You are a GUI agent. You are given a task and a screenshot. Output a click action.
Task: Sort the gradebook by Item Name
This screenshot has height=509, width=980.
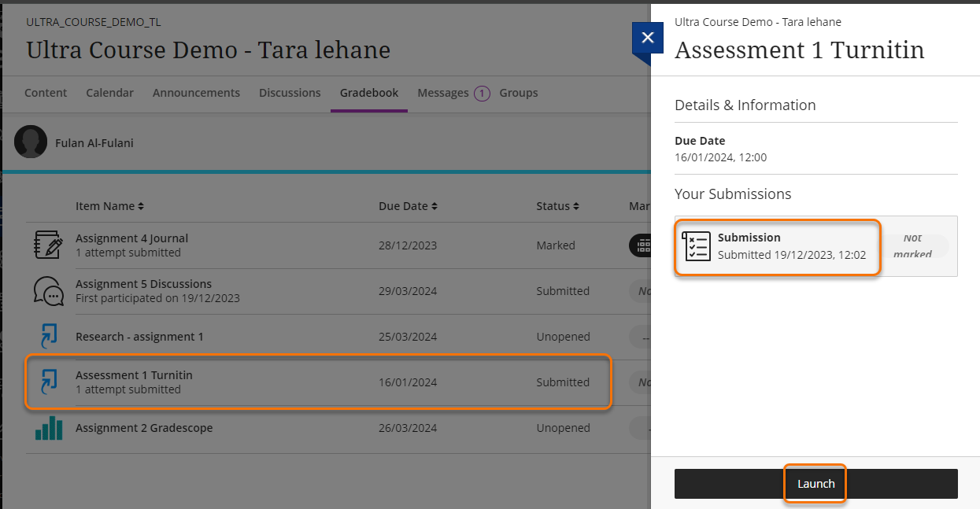[x=109, y=206]
